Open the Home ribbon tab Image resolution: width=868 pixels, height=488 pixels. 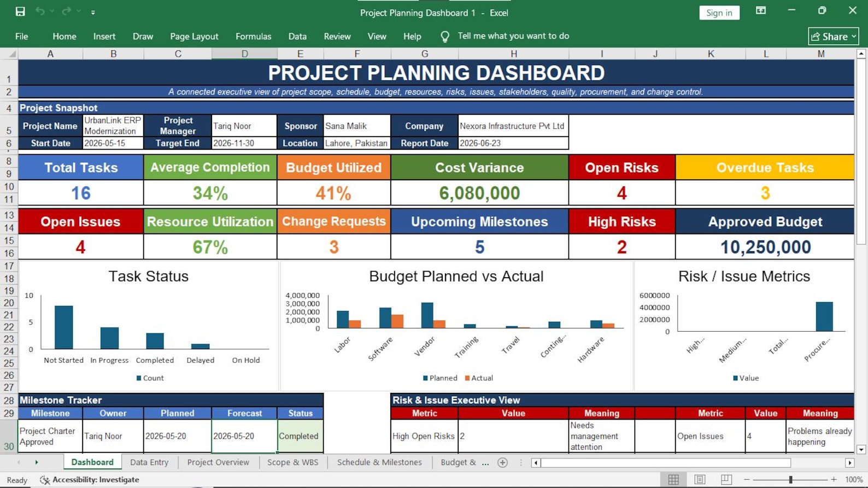tap(64, 37)
